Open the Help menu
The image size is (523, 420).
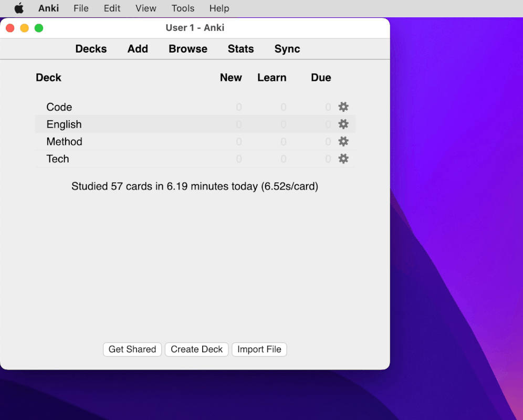pos(219,8)
